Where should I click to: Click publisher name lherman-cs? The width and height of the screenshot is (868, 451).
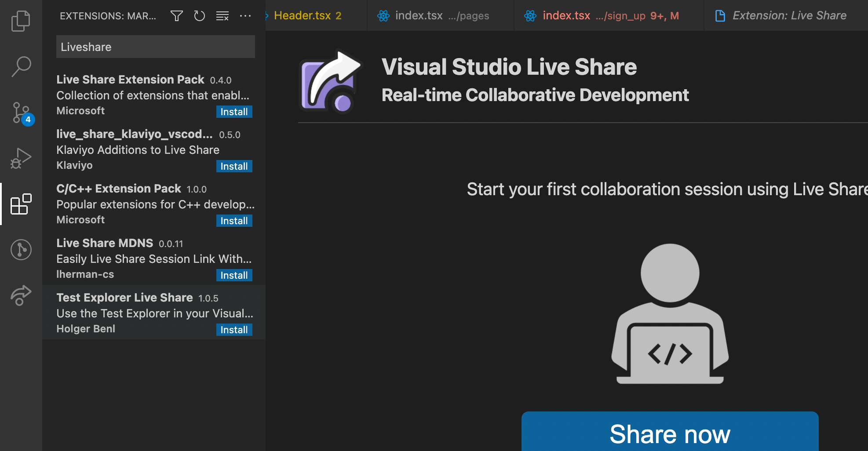[85, 274]
